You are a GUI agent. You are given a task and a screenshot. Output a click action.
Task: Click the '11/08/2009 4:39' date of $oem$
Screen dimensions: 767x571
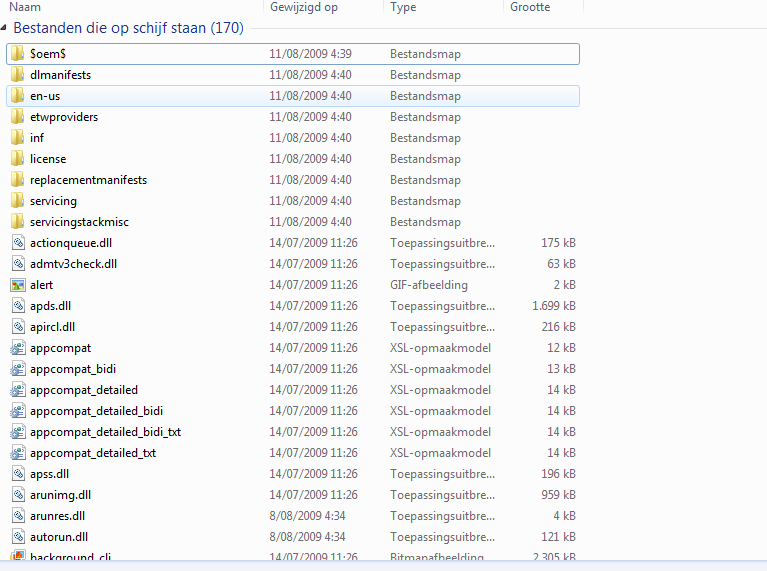(310, 54)
